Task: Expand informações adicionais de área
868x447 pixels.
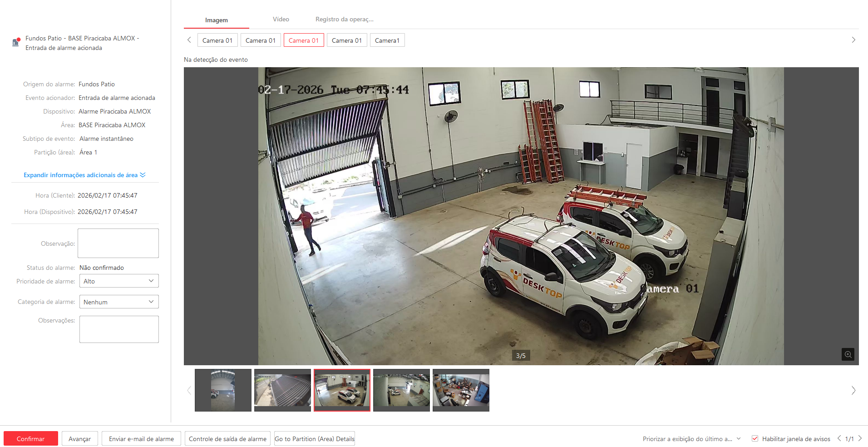Action: [x=84, y=175]
